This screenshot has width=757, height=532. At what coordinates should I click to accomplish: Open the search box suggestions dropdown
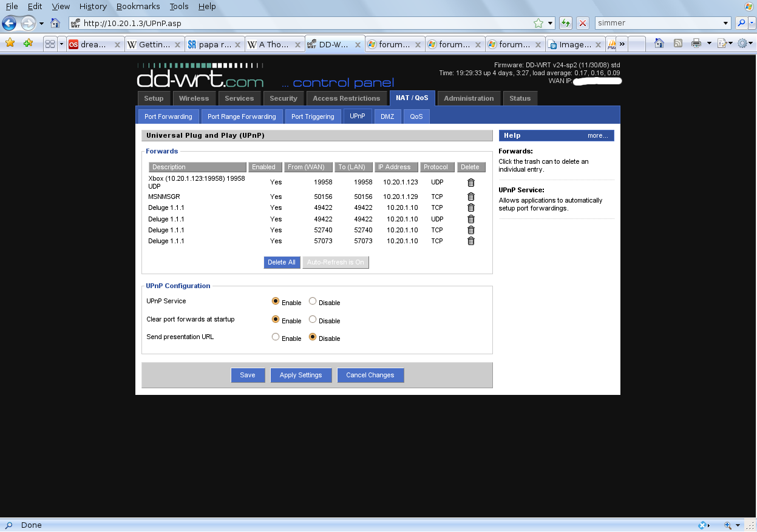(x=726, y=23)
